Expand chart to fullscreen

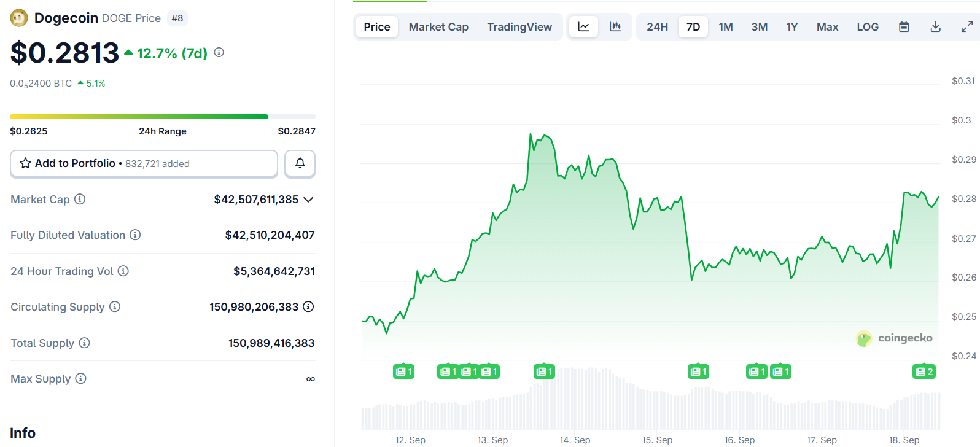(x=967, y=27)
